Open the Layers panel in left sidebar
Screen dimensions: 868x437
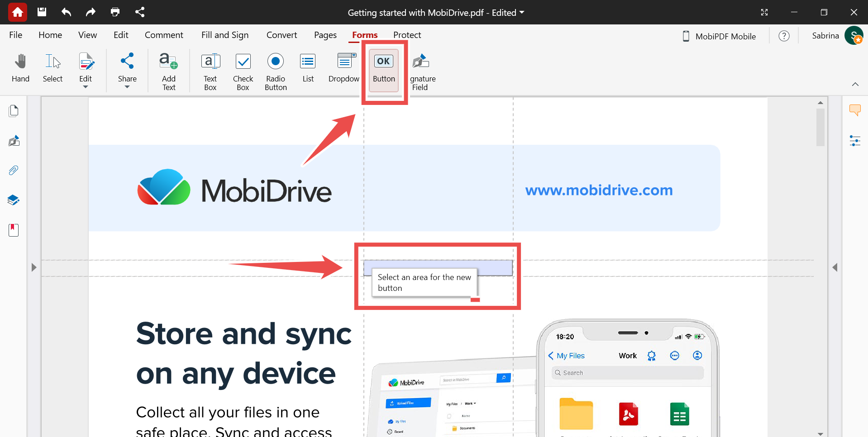(x=14, y=200)
